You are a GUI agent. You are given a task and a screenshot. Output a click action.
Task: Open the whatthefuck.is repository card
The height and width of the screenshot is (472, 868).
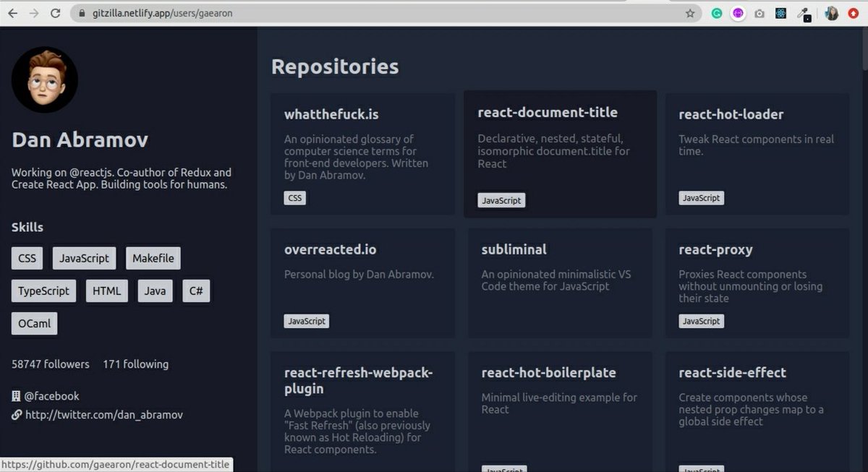[363, 154]
